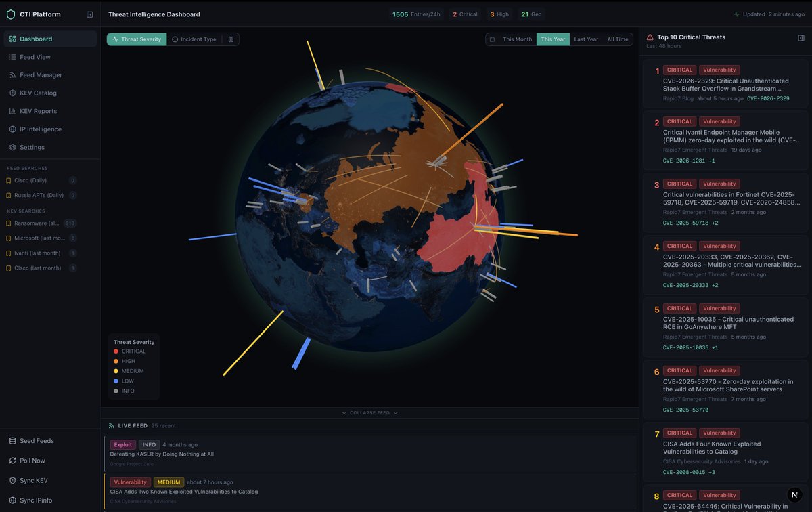Click the round N avatar button
The width and height of the screenshot is (812, 512).
(795, 495)
